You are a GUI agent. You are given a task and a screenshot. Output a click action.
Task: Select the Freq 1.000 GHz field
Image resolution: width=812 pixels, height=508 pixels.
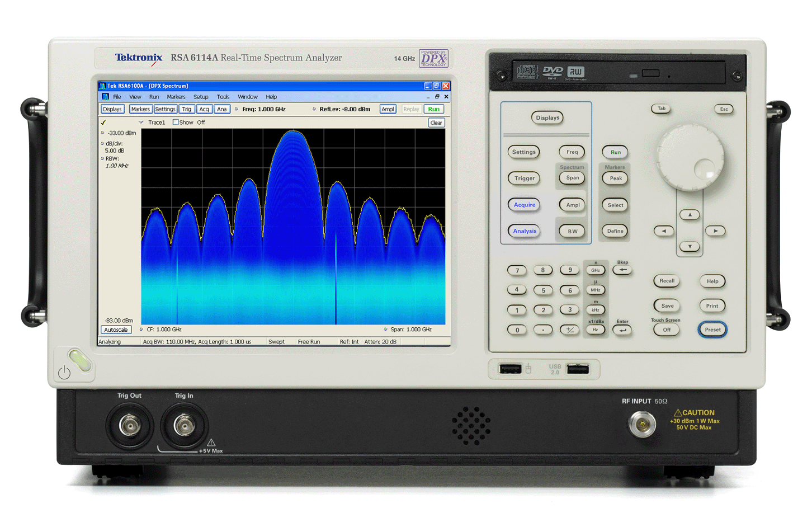pos(264,109)
